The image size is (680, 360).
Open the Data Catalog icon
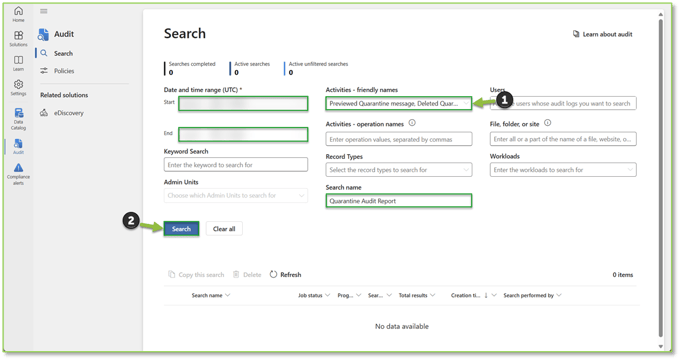(18, 114)
